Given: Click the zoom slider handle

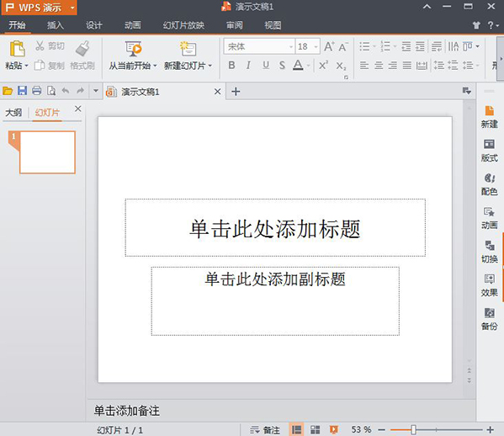Looking at the screenshot, I should (414, 429).
